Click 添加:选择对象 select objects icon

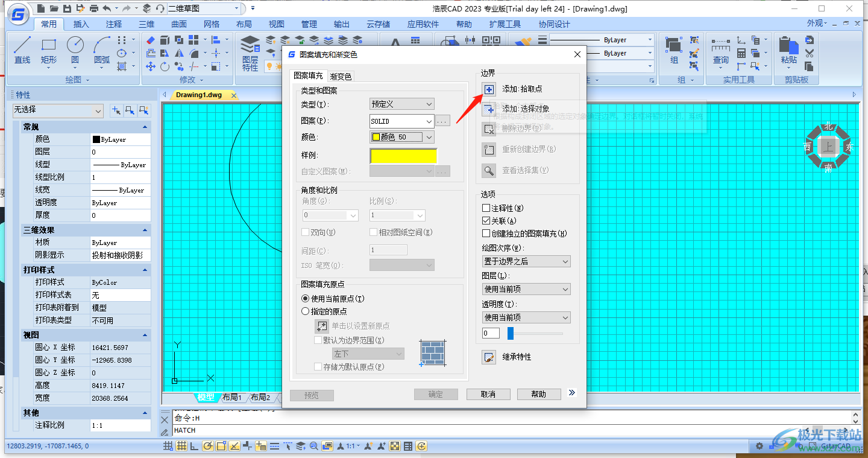tap(489, 109)
